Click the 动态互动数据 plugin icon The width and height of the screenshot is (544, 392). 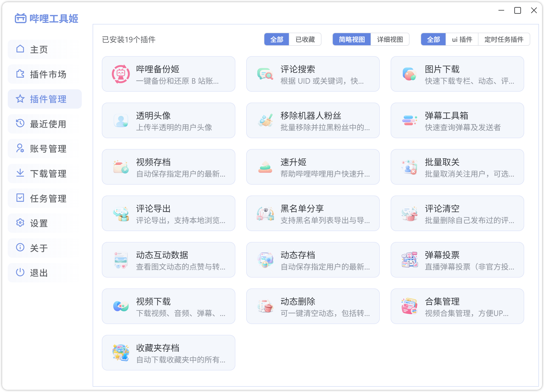[x=121, y=260]
